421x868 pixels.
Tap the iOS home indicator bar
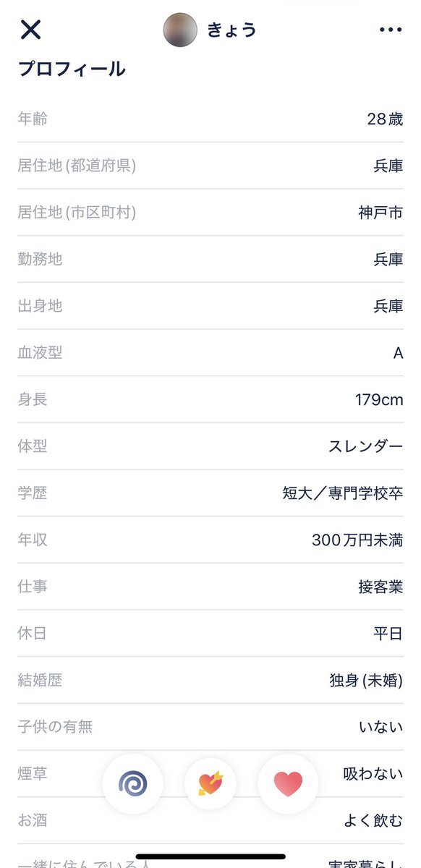210,856
